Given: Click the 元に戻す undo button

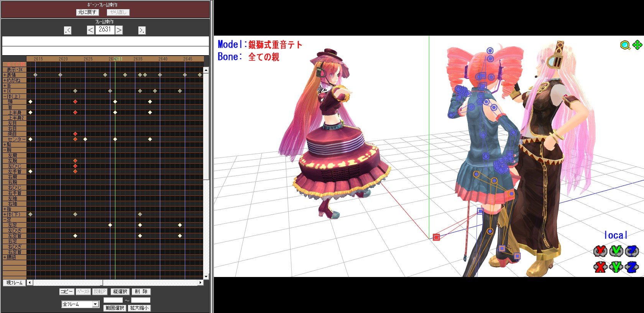Looking at the screenshot, I should coord(87,12).
